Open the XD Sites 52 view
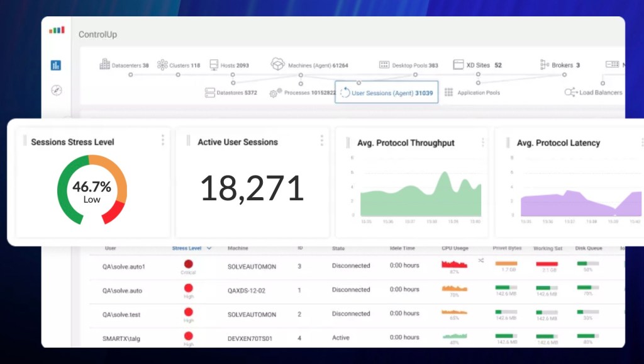 pos(484,65)
